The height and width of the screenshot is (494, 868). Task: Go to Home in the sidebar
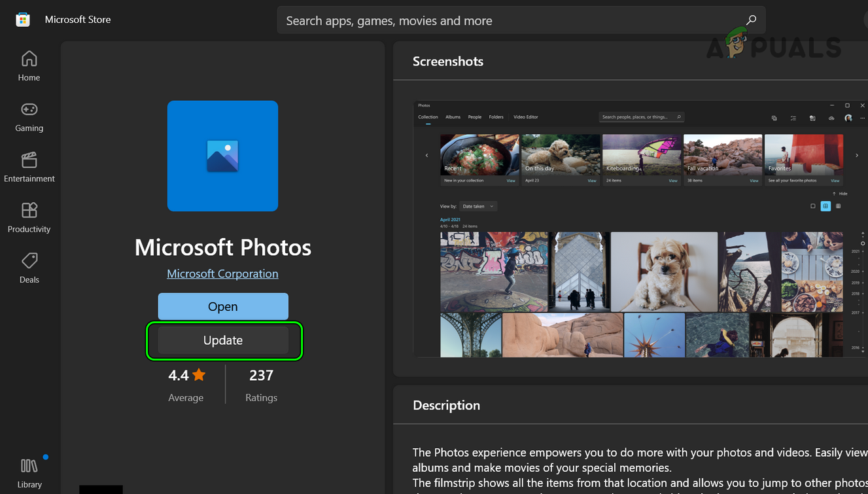pyautogui.click(x=29, y=66)
